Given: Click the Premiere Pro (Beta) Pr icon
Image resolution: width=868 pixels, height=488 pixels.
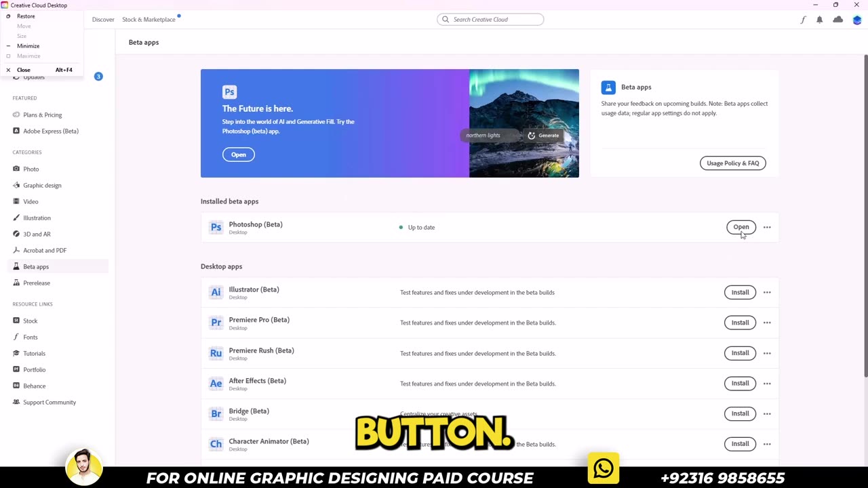Looking at the screenshot, I should (216, 323).
